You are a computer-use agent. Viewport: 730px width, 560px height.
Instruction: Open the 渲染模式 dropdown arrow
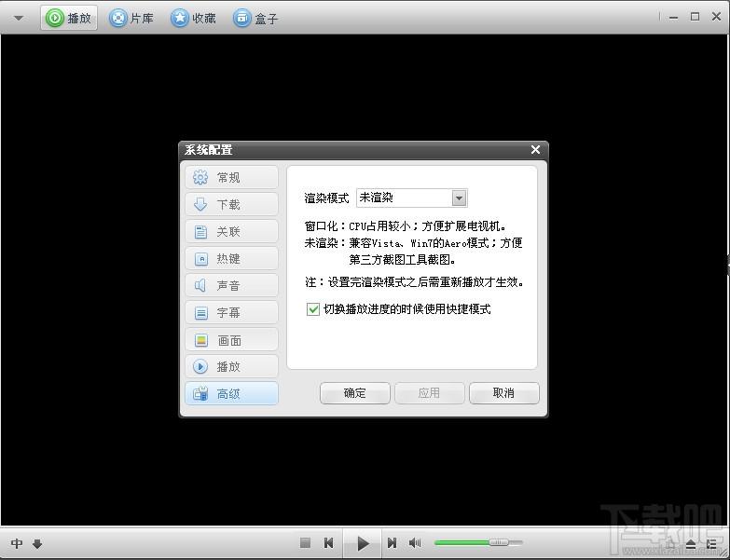[459, 198]
